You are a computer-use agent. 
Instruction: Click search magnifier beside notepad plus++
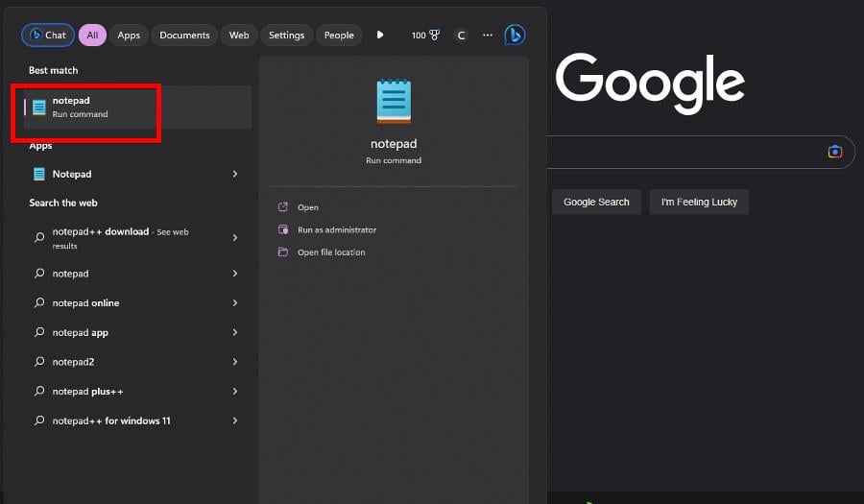coord(39,391)
